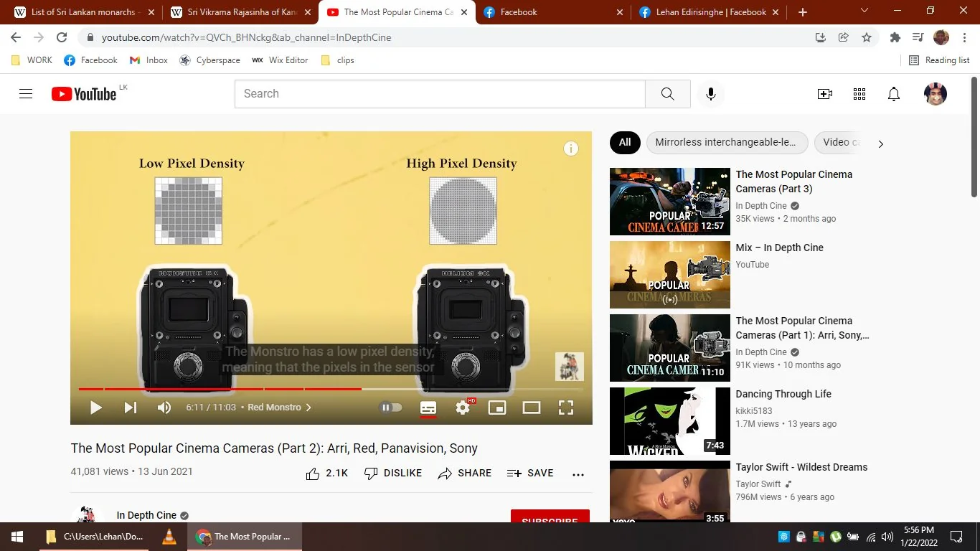
Task: Click the SHARE button below video
Action: [x=465, y=474]
